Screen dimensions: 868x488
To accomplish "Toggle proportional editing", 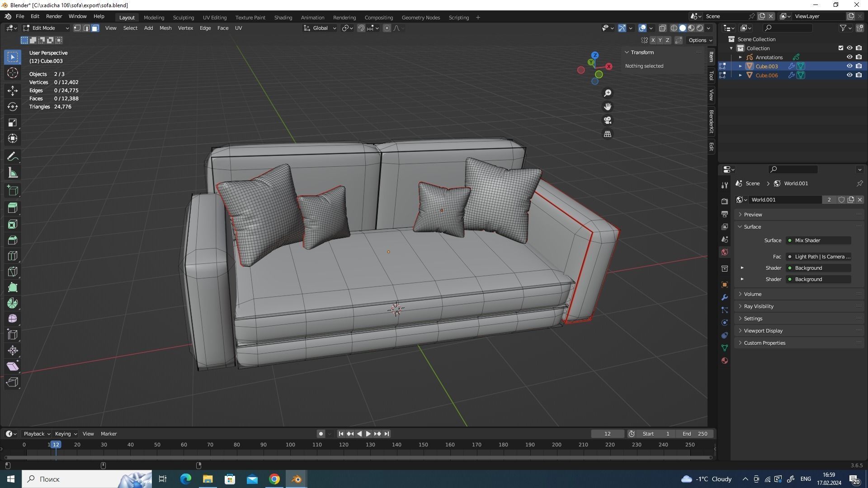I will pyautogui.click(x=387, y=28).
